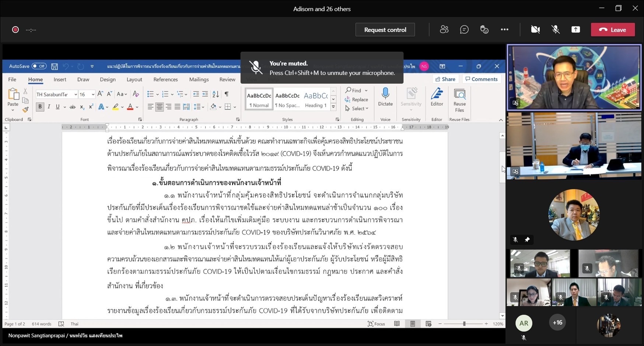Turn on the camera in Teams
This screenshot has height=346, width=644.
point(535,30)
